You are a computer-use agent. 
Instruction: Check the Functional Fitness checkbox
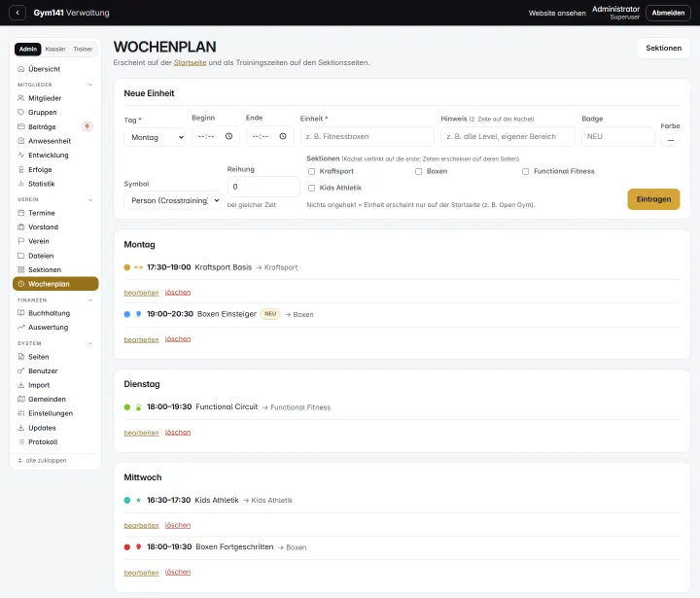[x=525, y=171]
